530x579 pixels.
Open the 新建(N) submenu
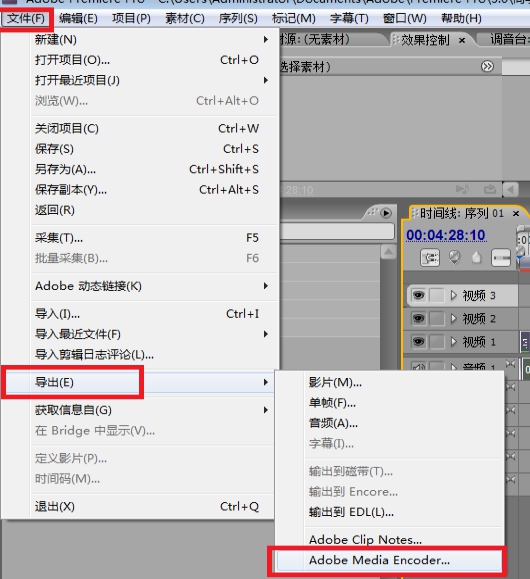click(x=153, y=39)
